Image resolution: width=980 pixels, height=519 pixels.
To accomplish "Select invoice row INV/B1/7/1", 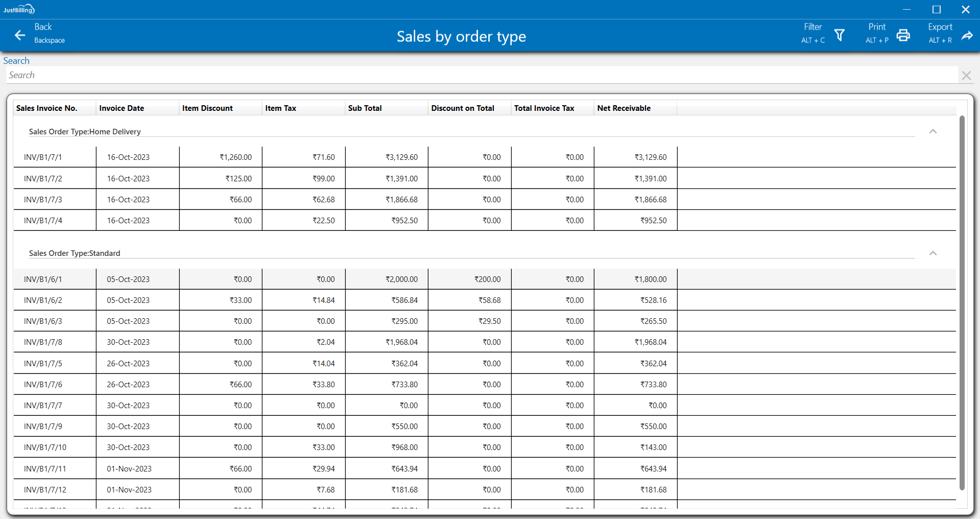I will tap(43, 157).
